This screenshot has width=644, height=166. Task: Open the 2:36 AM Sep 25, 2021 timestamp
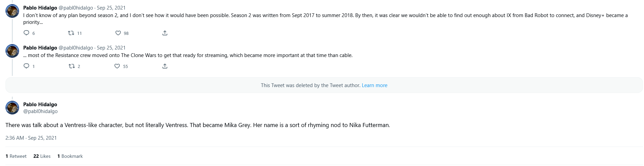point(31,138)
